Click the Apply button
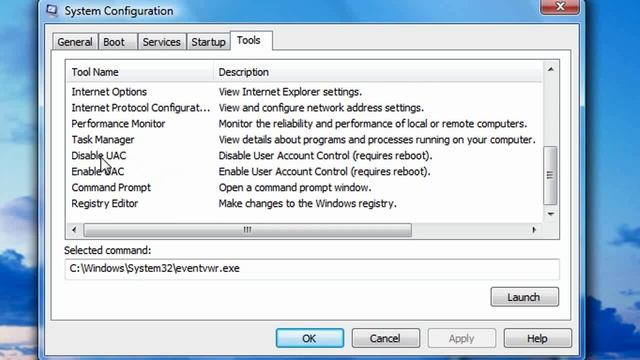640x360 pixels. [x=462, y=338]
